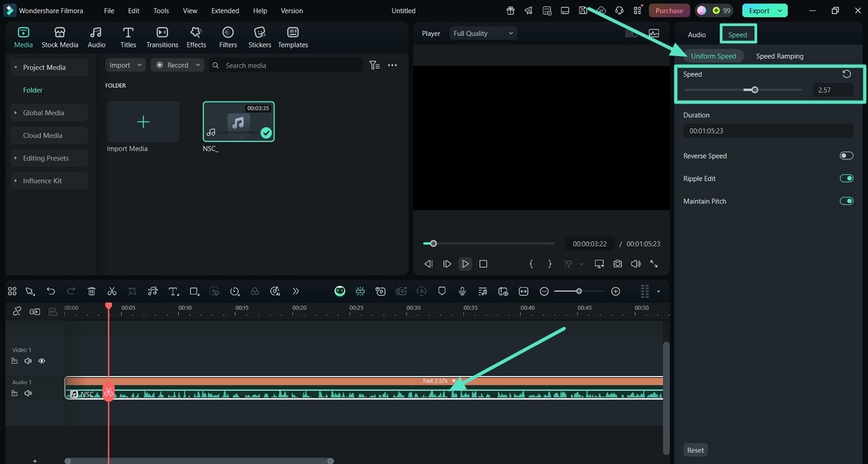Open the Templates tab
The image size is (868, 464).
pos(292,37)
